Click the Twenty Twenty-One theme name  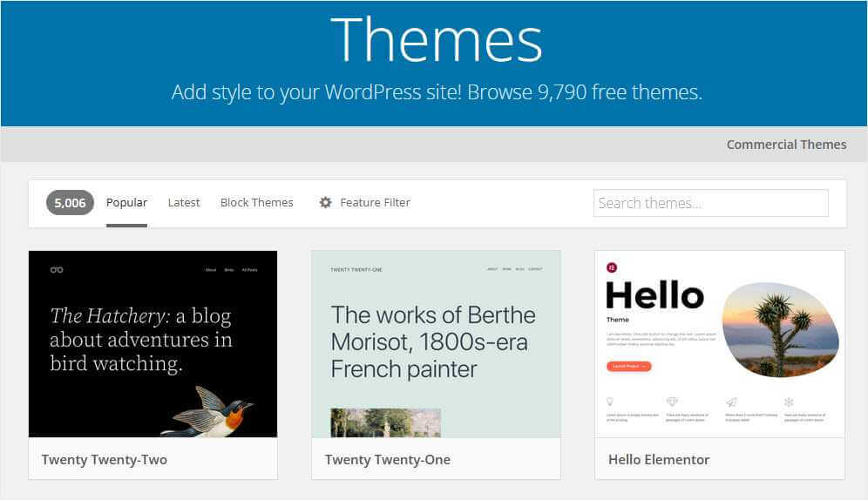(388, 460)
